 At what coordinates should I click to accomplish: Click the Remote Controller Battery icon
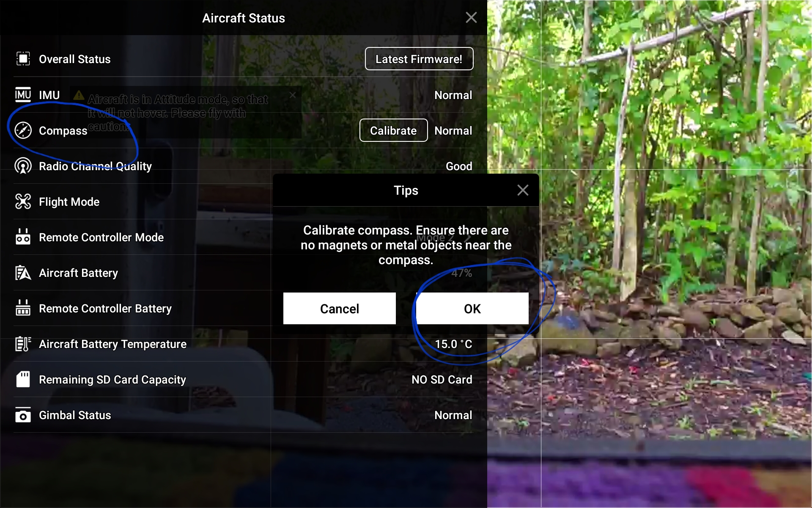[23, 308]
